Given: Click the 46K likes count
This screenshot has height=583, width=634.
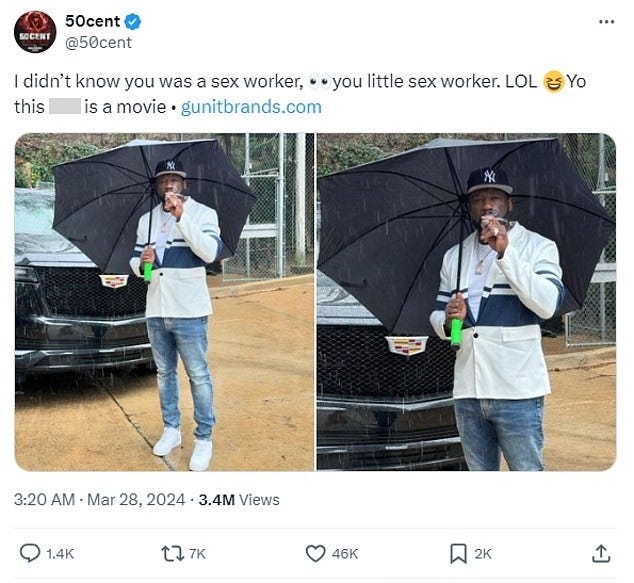Looking at the screenshot, I should 345,553.
